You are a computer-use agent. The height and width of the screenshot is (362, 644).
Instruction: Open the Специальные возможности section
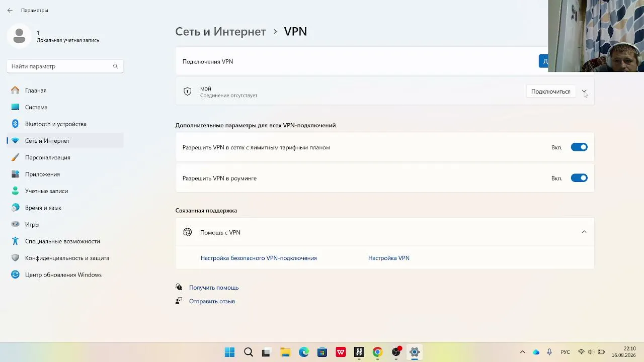65,241
